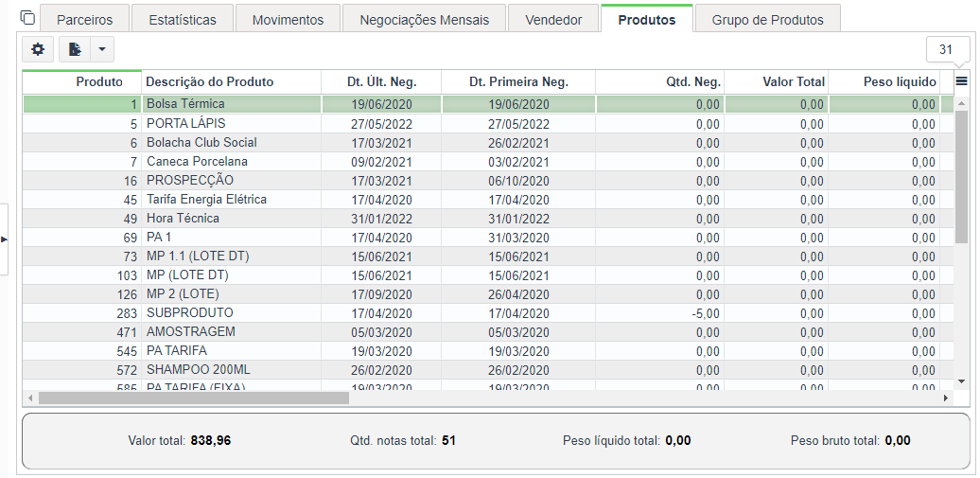Click the Dt. Últ. Neg. column header
The height and width of the screenshot is (478, 980).
point(381,82)
